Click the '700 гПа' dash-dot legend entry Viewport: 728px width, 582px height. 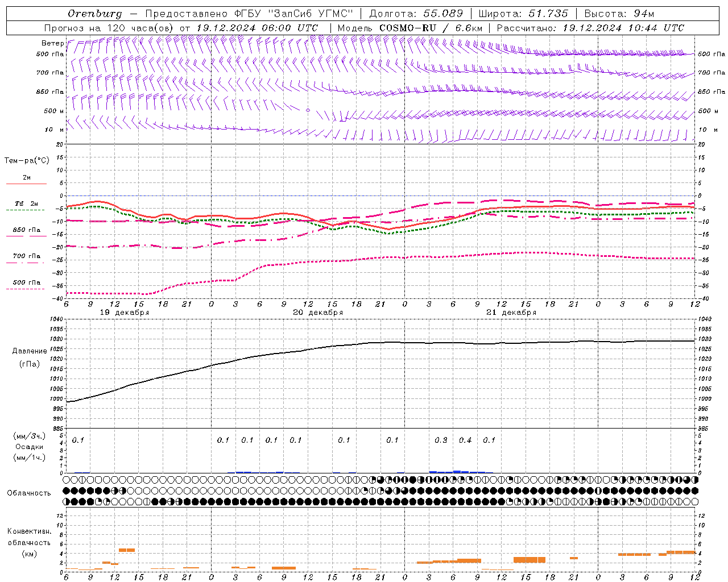point(26,256)
